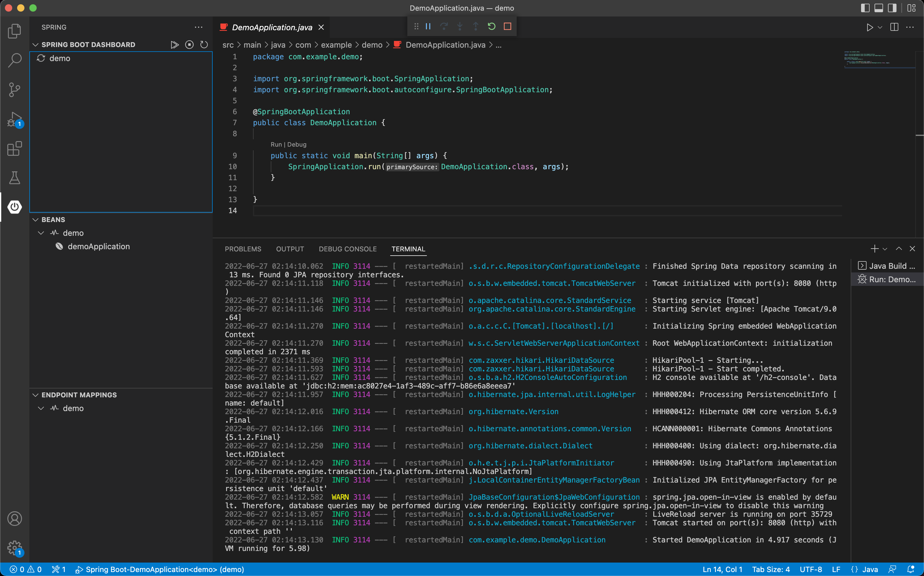Select demo app in Spring Boot Dashboard

pos(121,58)
